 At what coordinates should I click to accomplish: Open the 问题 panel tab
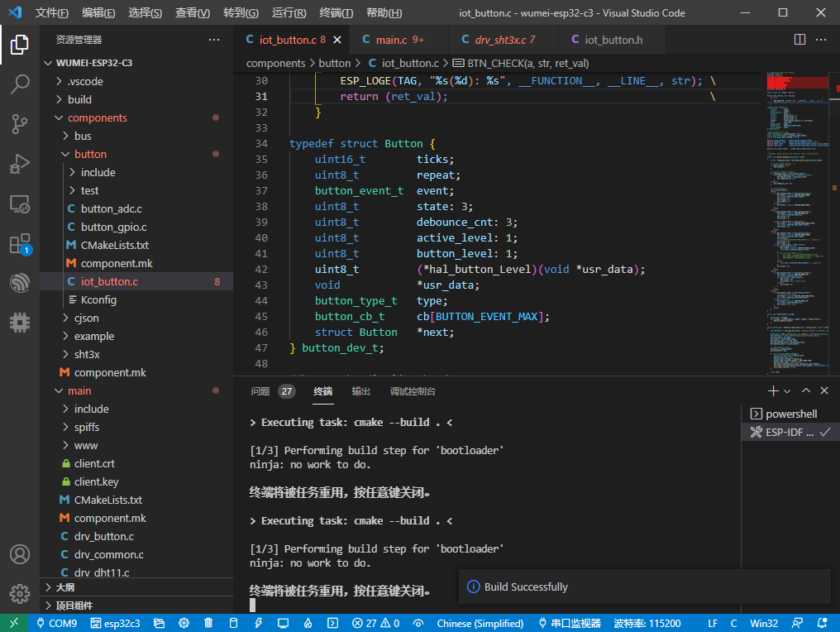point(259,392)
